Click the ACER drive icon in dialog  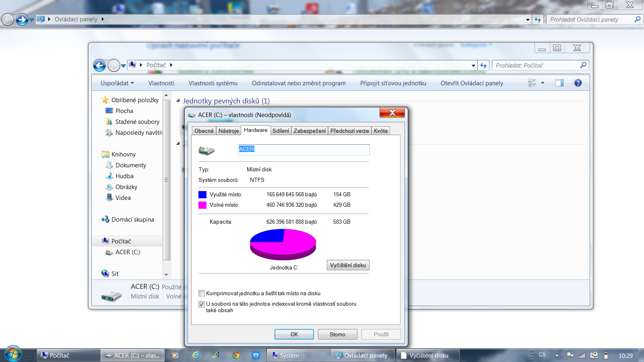coord(206,150)
